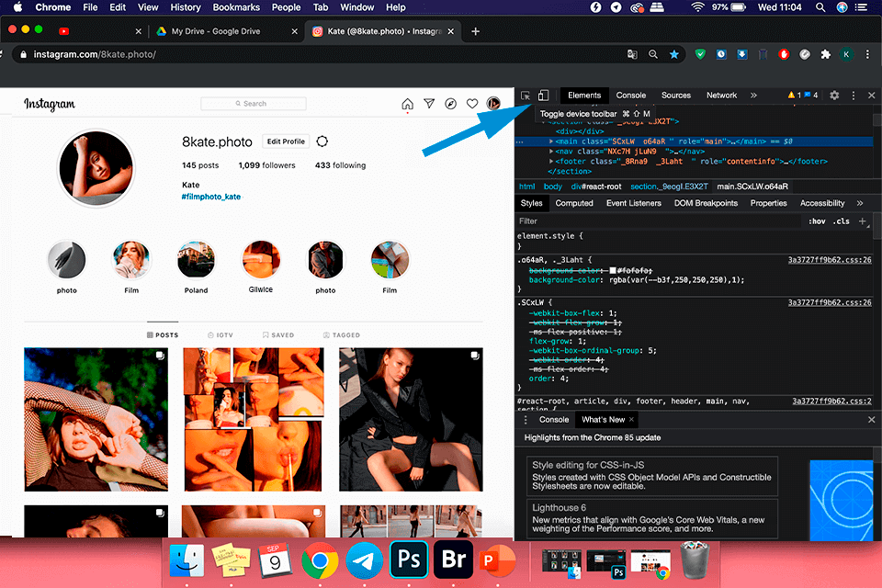Click the #fafafa background color swatch

point(612,270)
